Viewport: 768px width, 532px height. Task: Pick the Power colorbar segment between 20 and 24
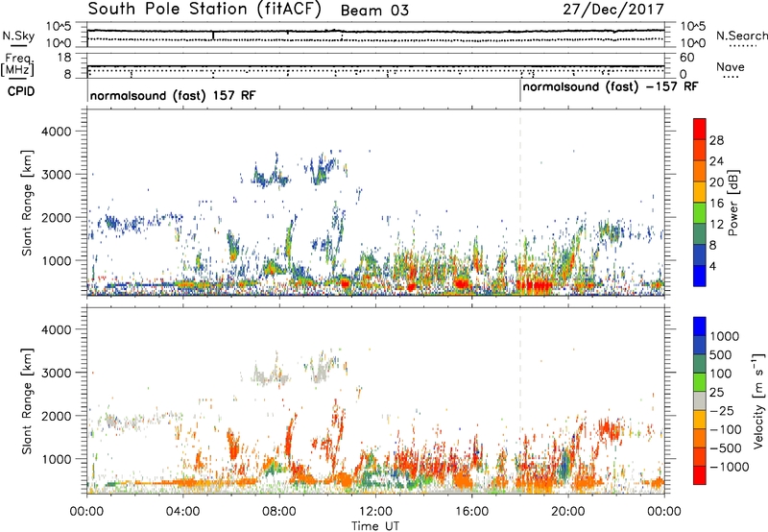700,172
